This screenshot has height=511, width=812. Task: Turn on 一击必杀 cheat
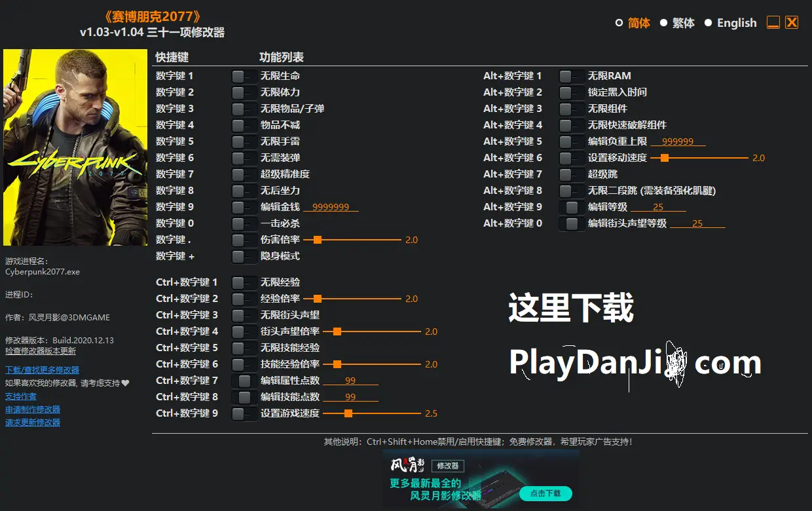(x=244, y=223)
